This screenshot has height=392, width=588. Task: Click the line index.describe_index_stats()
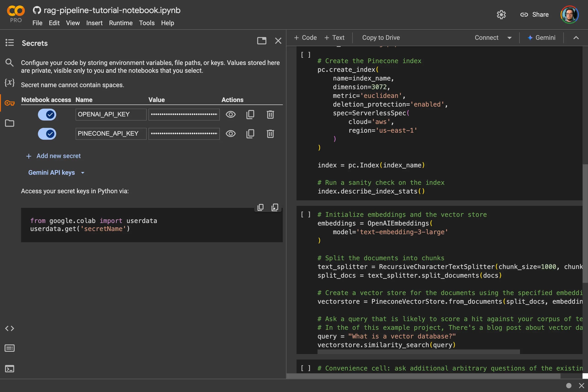pyautogui.click(x=371, y=191)
